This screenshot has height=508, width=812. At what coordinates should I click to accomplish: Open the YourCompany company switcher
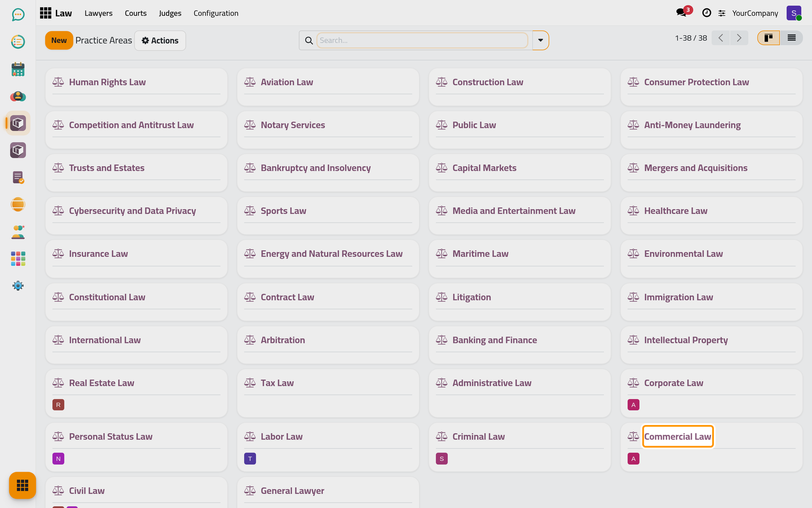pos(755,13)
